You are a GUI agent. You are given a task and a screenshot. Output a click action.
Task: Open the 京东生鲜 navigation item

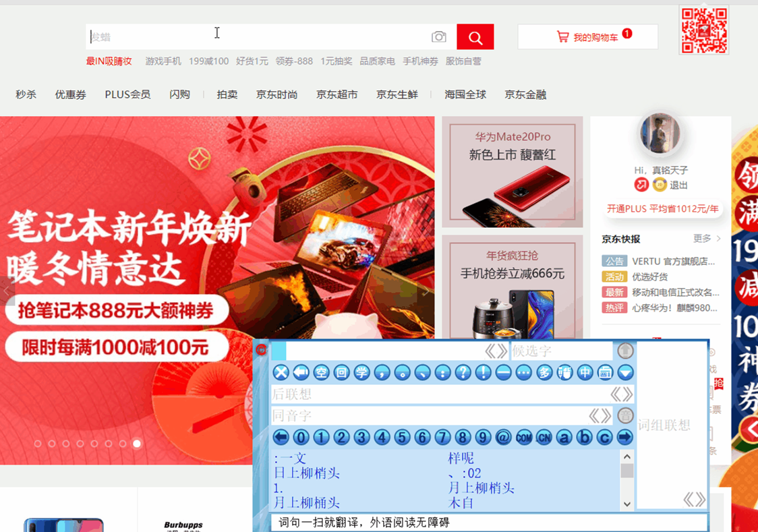click(397, 94)
